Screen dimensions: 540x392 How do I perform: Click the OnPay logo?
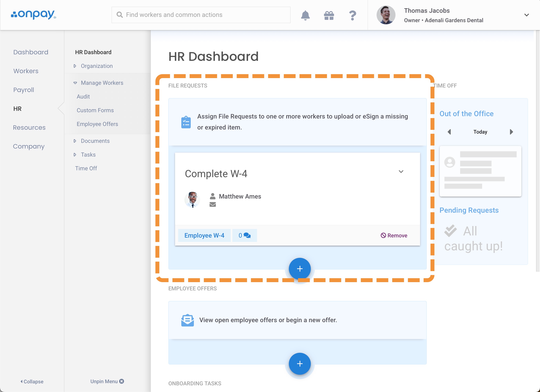[x=34, y=15]
